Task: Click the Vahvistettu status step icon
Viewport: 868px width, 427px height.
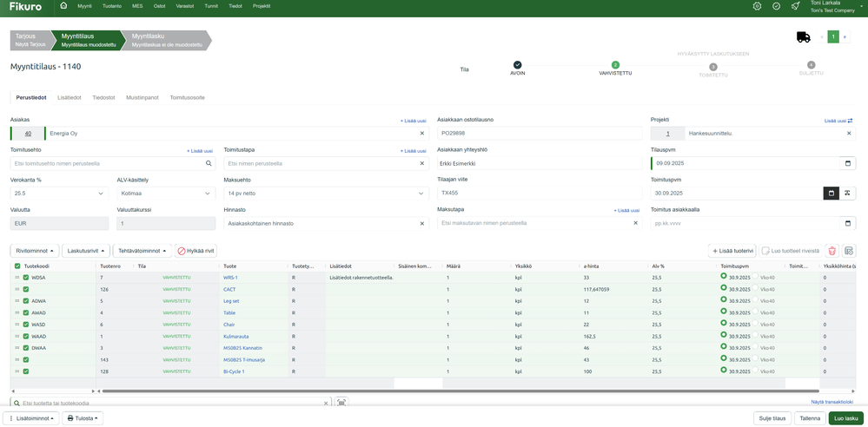Action: pyautogui.click(x=615, y=65)
